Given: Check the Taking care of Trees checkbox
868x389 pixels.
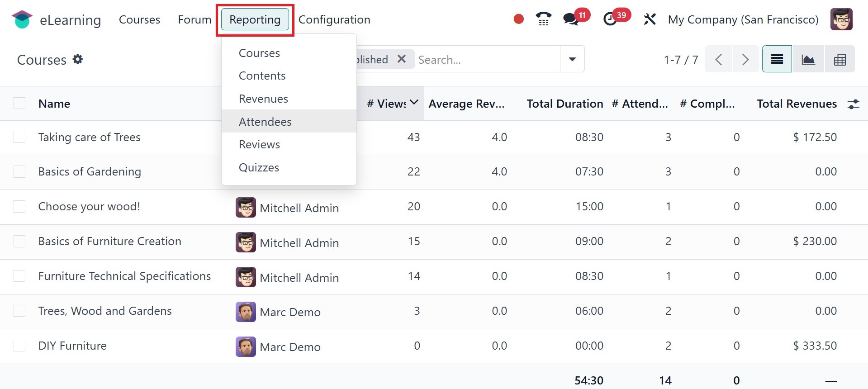Looking at the screenshot, I should [19, 137].
